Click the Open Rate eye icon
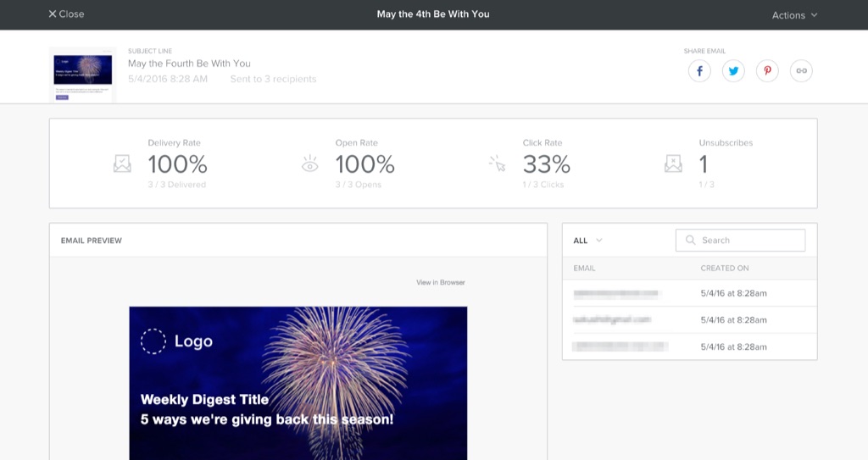Image resolution: width=868 pixels, height=460 pixels. [310, 163]
